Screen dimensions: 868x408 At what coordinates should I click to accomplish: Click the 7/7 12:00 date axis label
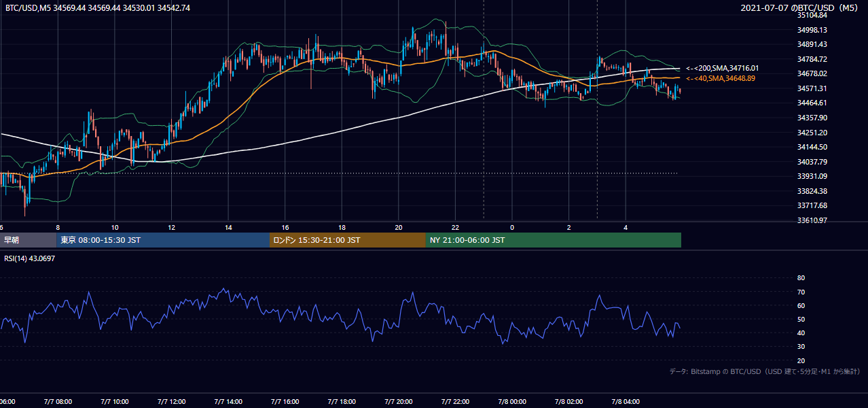172,402
